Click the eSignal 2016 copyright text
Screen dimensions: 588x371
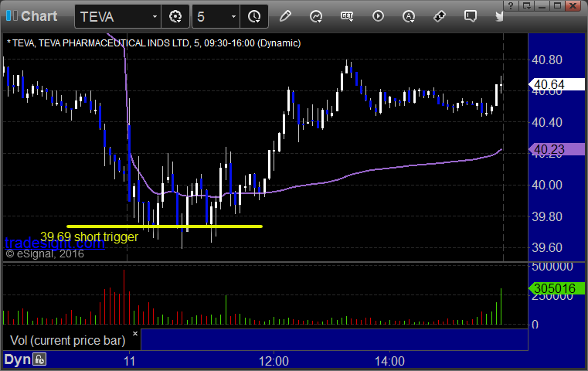pos(45,254)
